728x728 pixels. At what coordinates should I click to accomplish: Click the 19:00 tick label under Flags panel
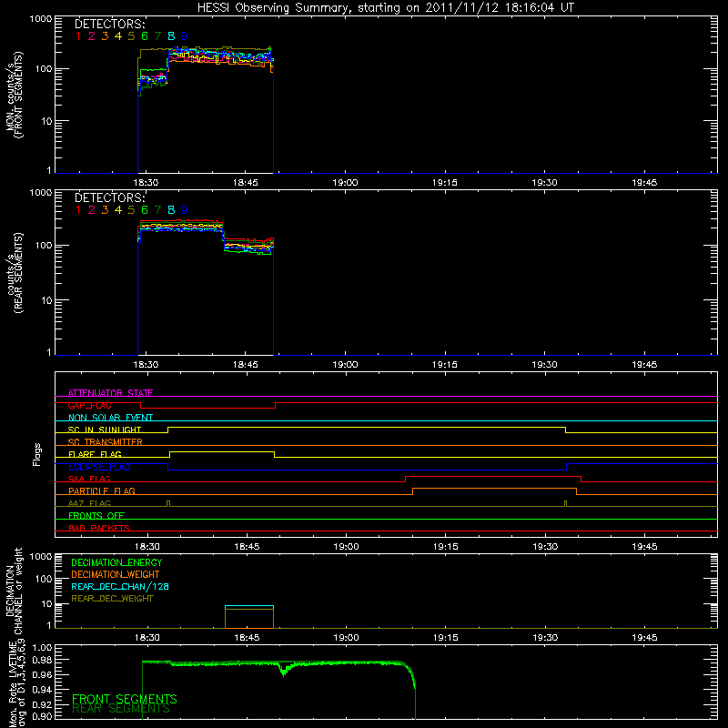[x=347, y=547]
